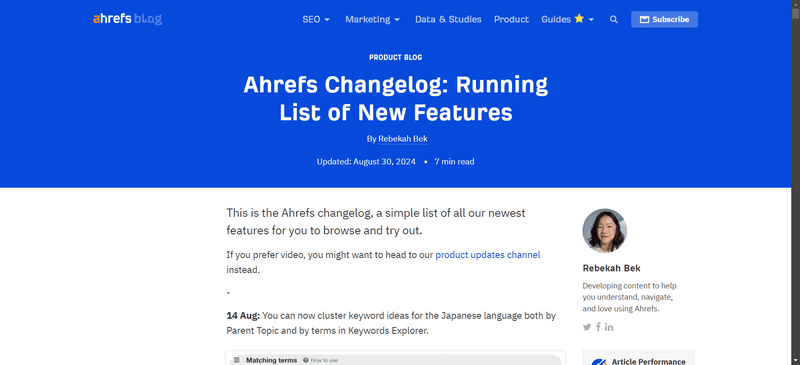The image size is (800, 365).
Task: Click the Subscribe button
Action: click(x=664, y=19)
